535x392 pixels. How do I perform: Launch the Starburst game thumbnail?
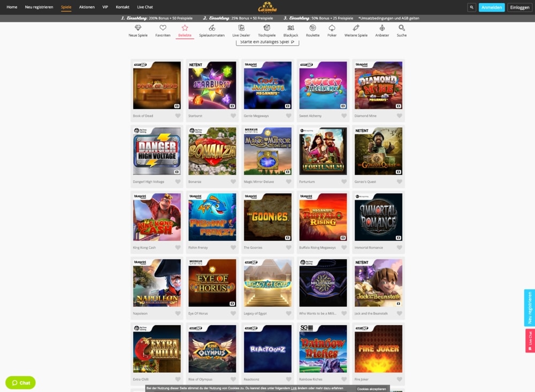212,85
